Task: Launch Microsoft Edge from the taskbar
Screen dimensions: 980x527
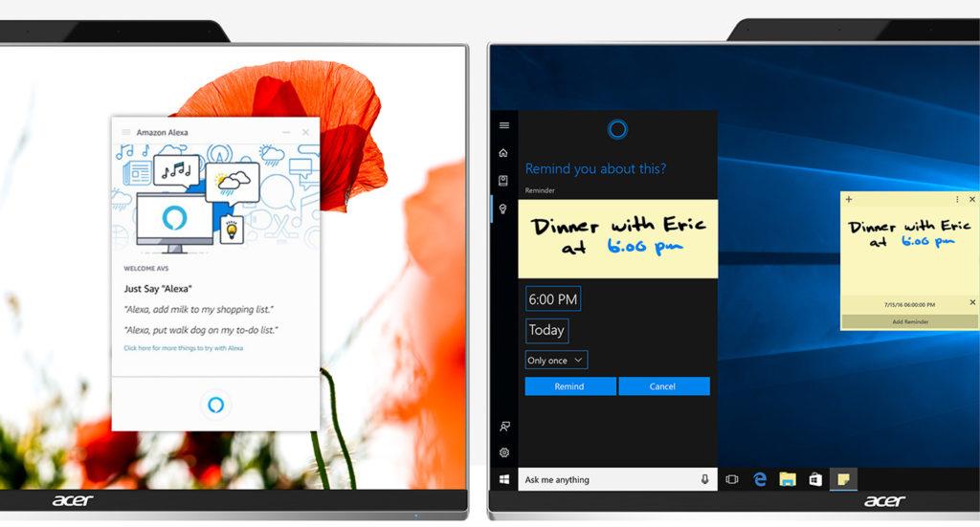Action: click(x=759, y=479)
